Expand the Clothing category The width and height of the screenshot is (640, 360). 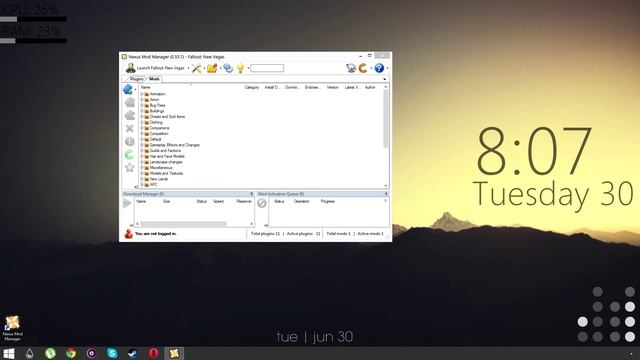click(x=142, y=122)
